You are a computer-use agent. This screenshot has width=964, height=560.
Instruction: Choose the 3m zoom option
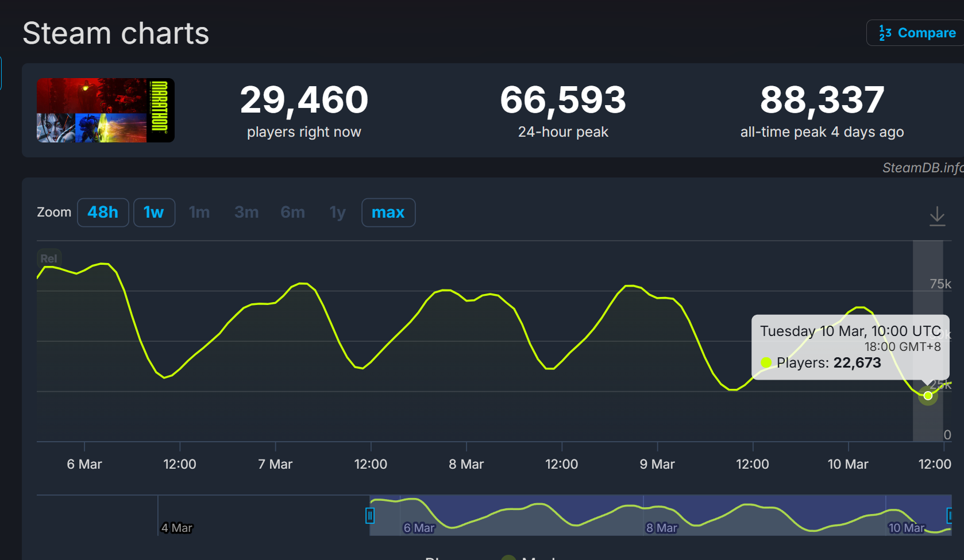(246, 213)
